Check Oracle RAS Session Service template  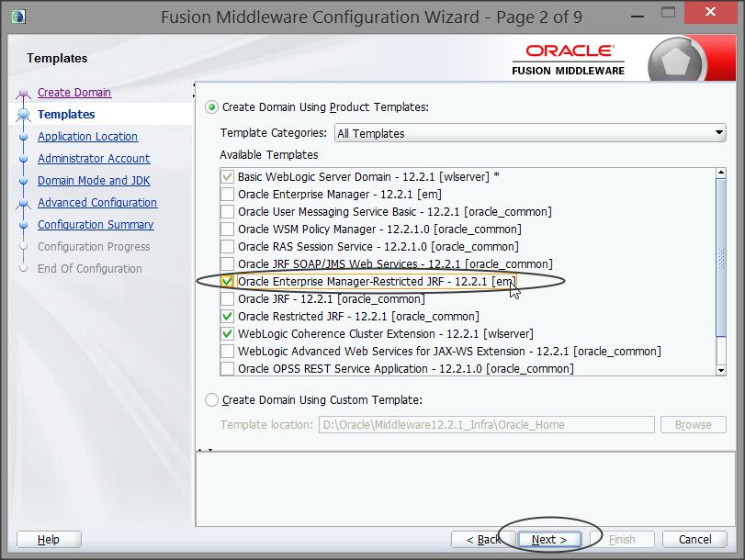click(x=228, y=247)
